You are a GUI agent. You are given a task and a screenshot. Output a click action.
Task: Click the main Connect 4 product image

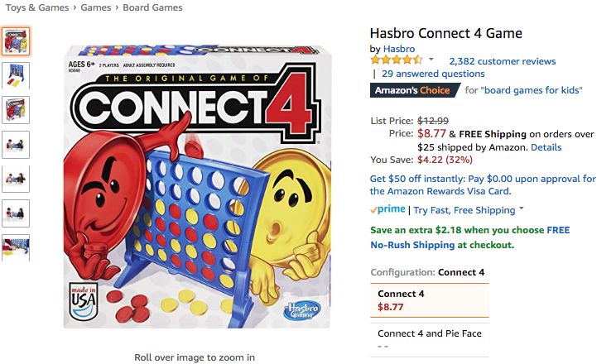click(198, 187)
